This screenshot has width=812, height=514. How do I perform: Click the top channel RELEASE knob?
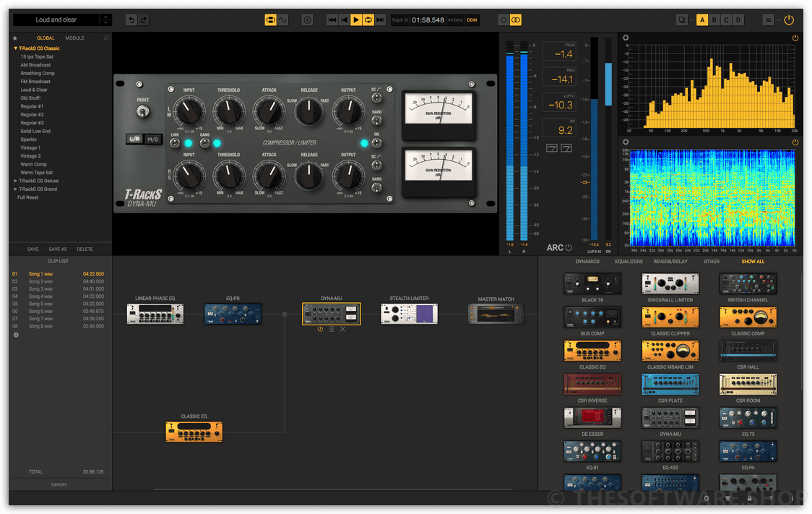(309, 111)
